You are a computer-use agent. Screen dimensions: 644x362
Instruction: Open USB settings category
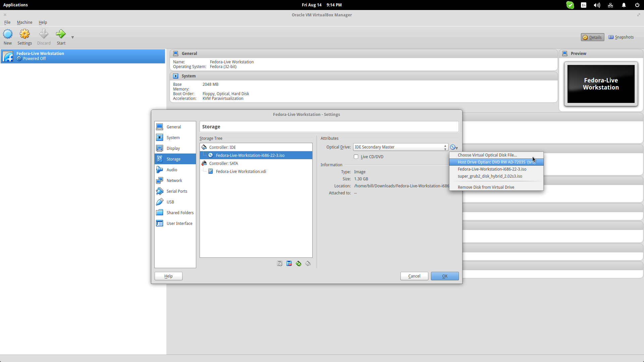[175, 202]
